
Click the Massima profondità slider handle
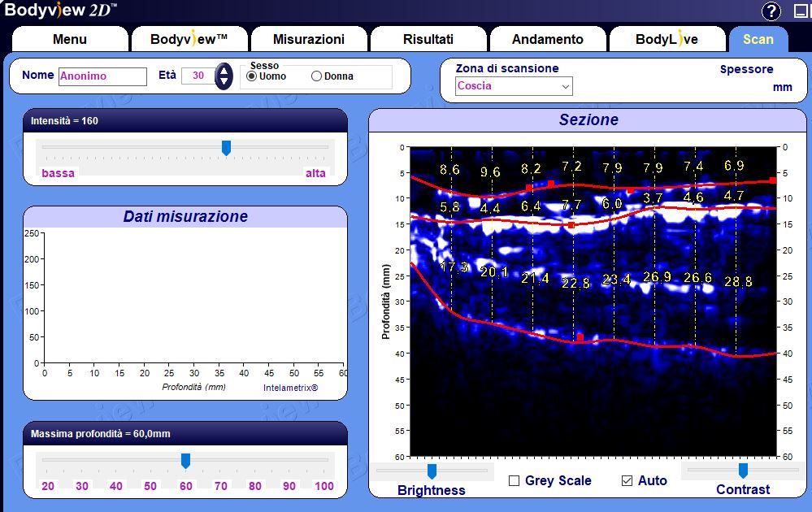(x=185, y=461)
